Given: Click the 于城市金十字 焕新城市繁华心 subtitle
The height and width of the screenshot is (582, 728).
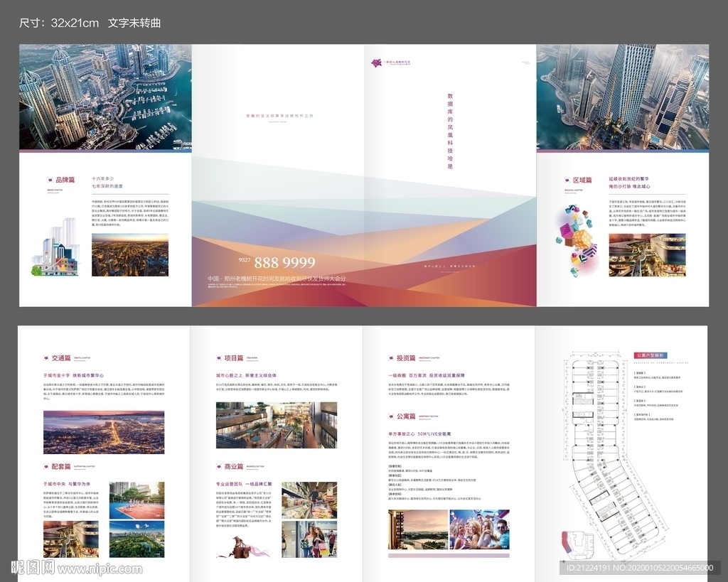Looking at the screenshot, I should (x=73, y=375).
